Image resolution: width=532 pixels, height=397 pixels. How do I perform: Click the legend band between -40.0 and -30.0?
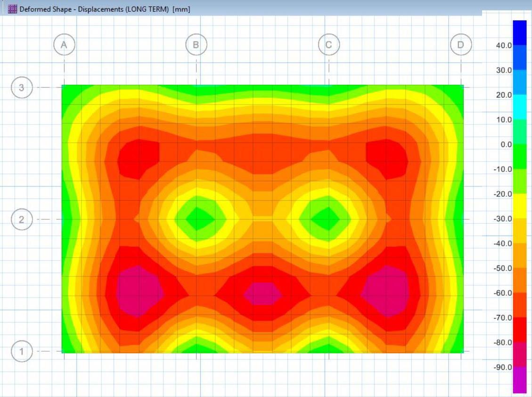coord(519,231)
